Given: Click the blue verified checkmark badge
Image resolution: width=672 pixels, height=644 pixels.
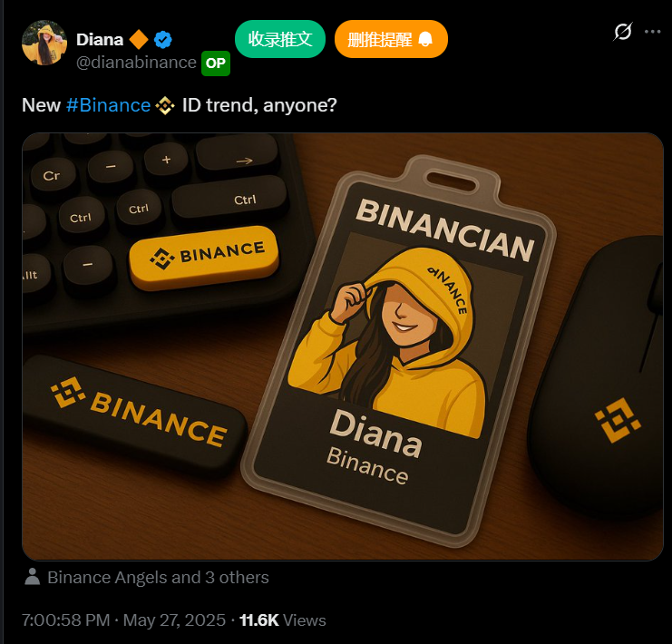Looking at the screenshot, I should (x=163, y=40).
